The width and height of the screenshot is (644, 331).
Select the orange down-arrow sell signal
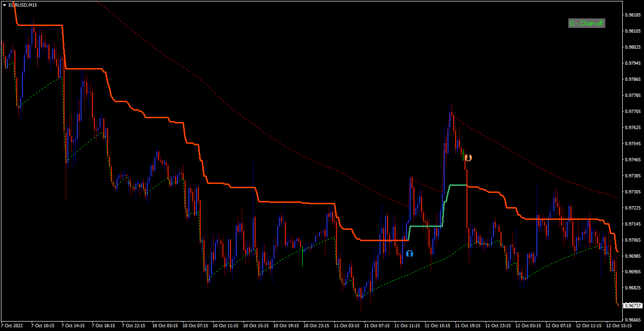pos(468,157)
